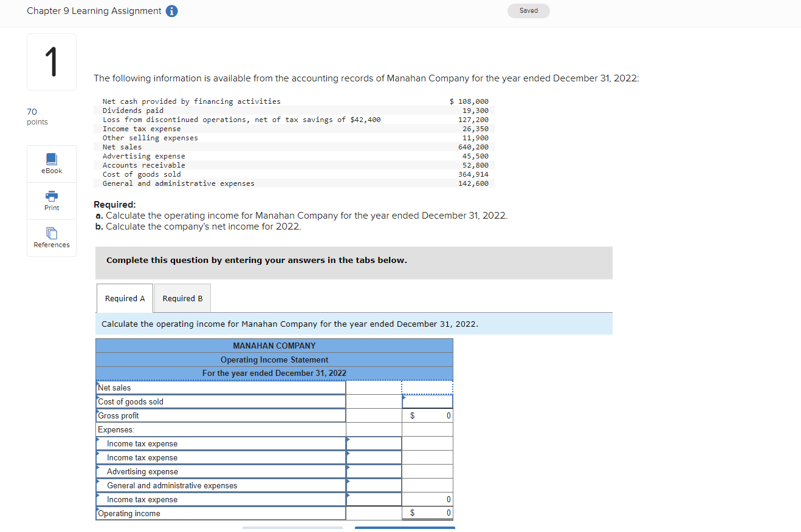Click the Expenses: row label
801x532 pixels.
tap(116, 429)
